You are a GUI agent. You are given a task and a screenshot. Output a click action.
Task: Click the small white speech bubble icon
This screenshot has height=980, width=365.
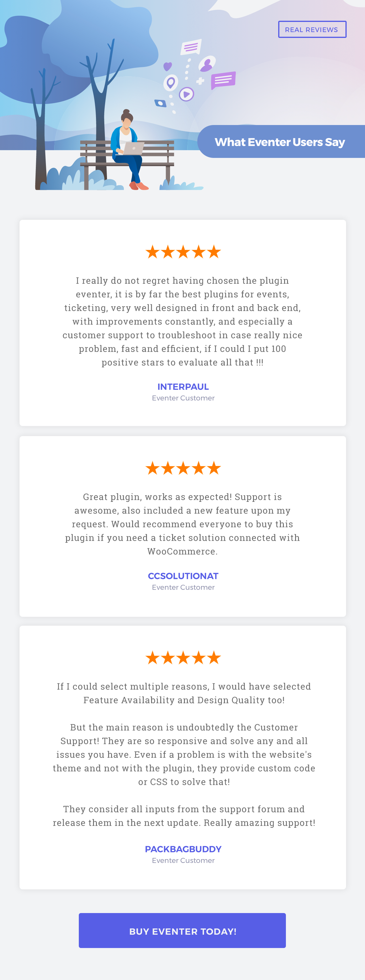click(191, 47)
